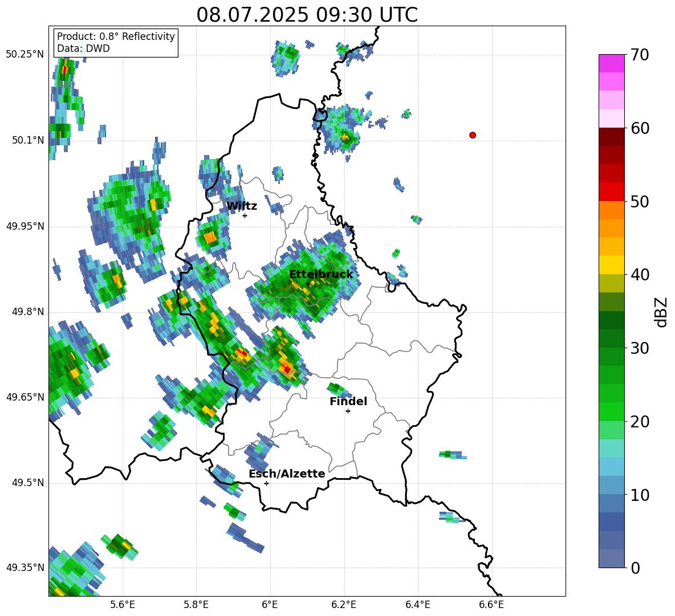675x616 pixels.
Task: Click the 6.6°E longitude label
Action: click(491, 605)
